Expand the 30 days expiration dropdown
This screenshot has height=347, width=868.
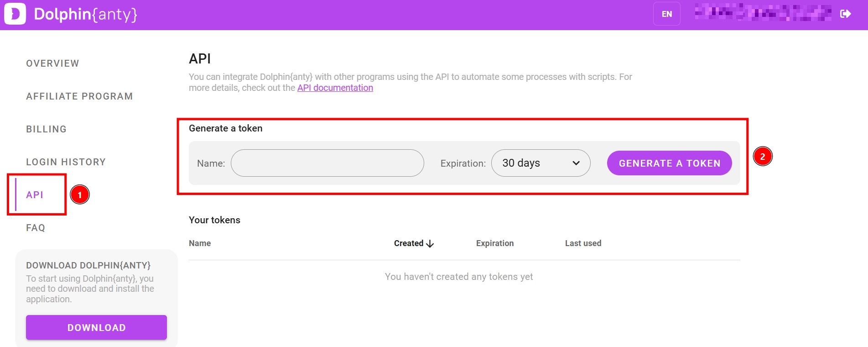[x=541, y=163]
